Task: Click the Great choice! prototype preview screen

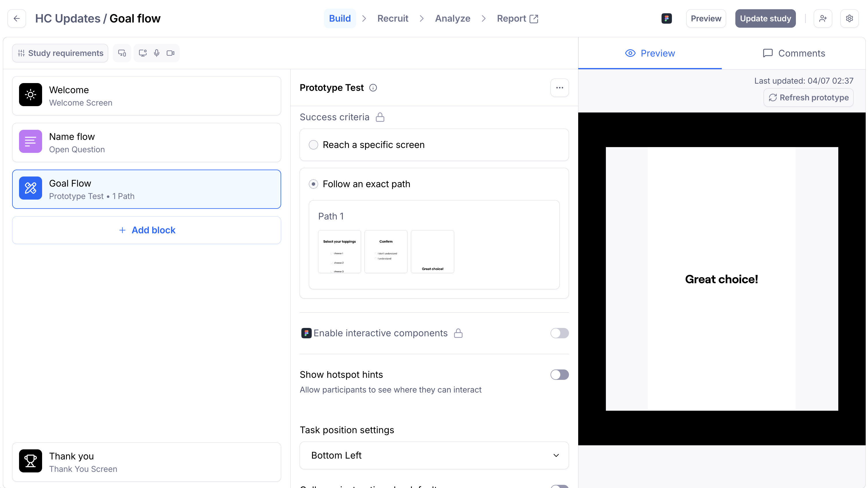Action: pos(722,279)
